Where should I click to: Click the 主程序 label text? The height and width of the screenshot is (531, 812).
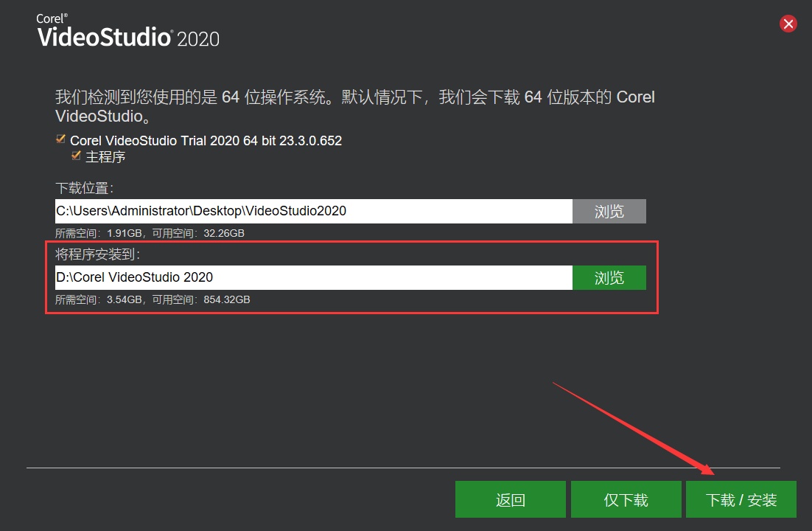[x=105, y=157]
